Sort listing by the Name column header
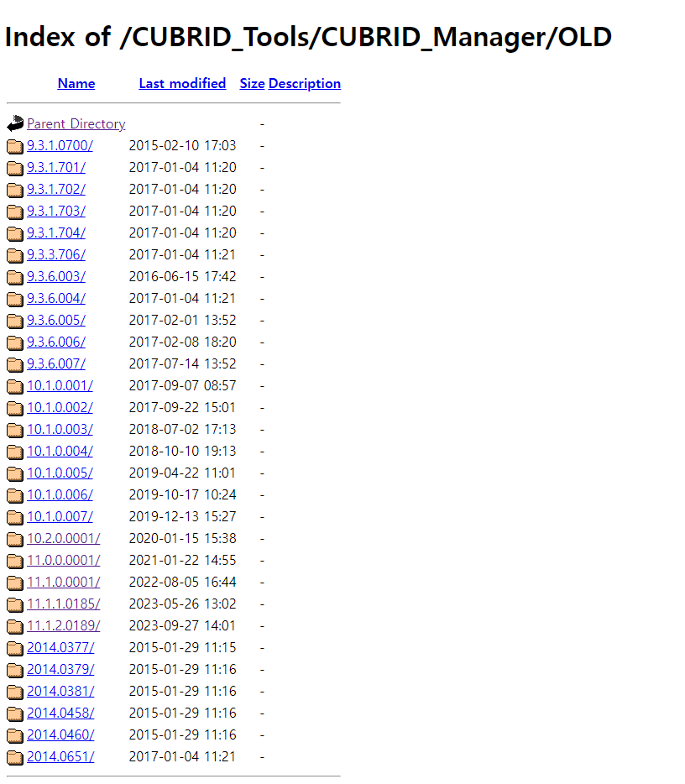Viewport: 685px width, 784px height. tap(76, 83)
